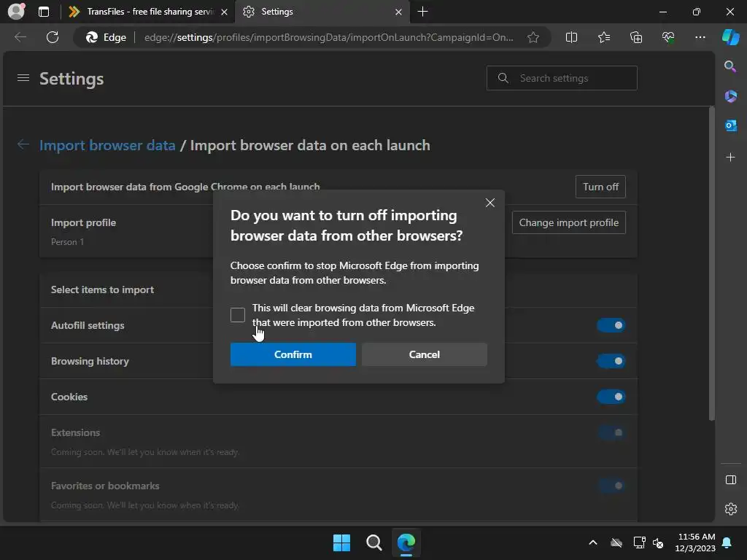Screen dimensions: 747x560
Task: Cancel the turn off dialog
Action: tap(424, 354)
